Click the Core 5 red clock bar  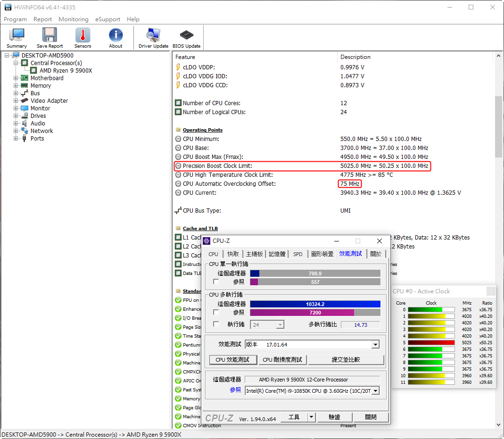[x=431, y=343]
